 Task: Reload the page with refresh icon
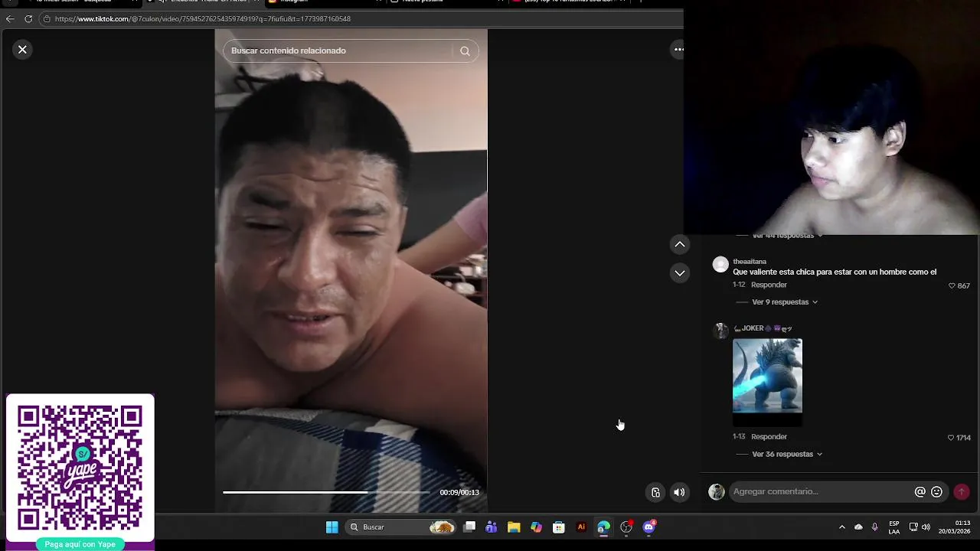pyautogui.click(x=28, y=18)
